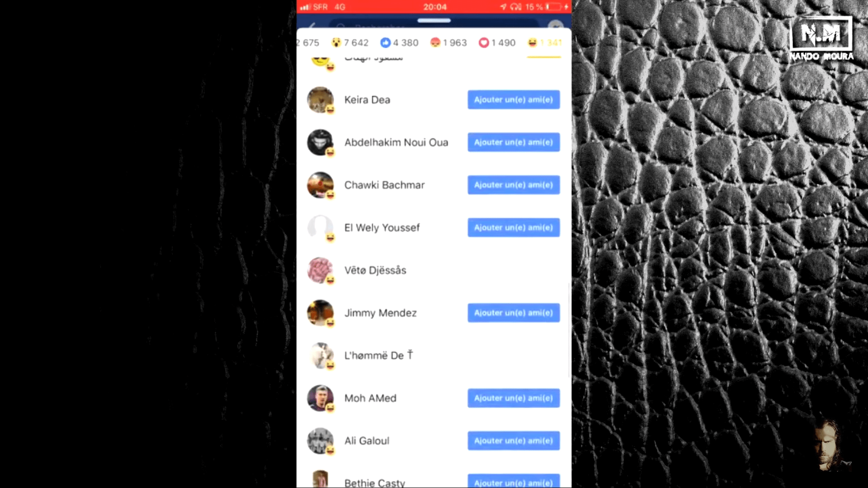
Task: Add El Wely Youssef as friend
Action: coord(514,227)
